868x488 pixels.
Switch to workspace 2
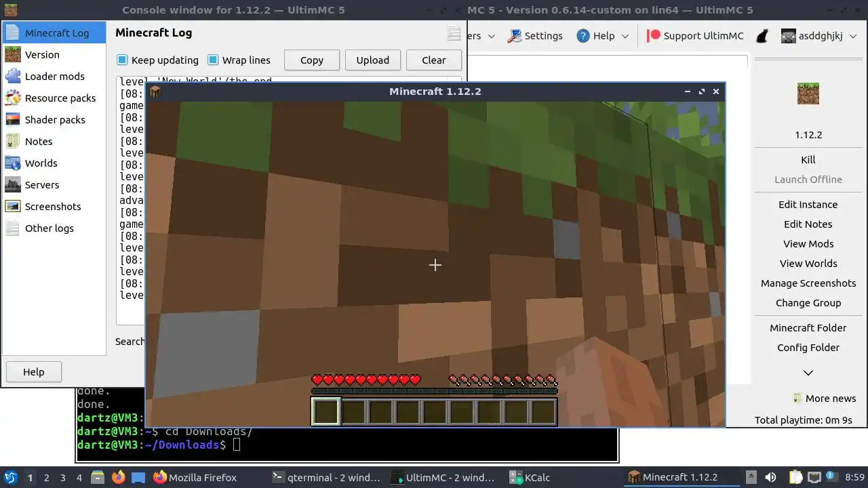[47, 478]
